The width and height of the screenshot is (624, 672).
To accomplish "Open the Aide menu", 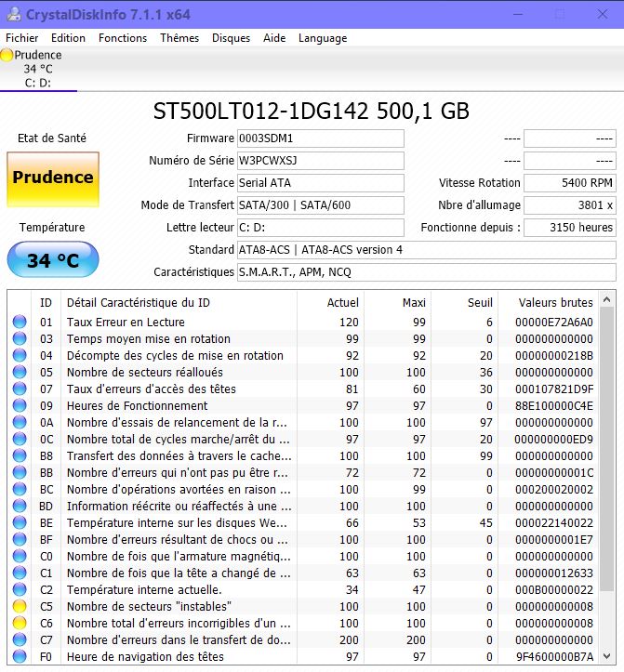I will coord(274,38).
